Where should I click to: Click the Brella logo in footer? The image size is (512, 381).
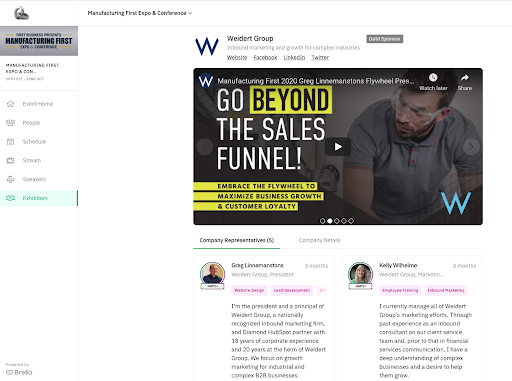[x=19, y=372]
